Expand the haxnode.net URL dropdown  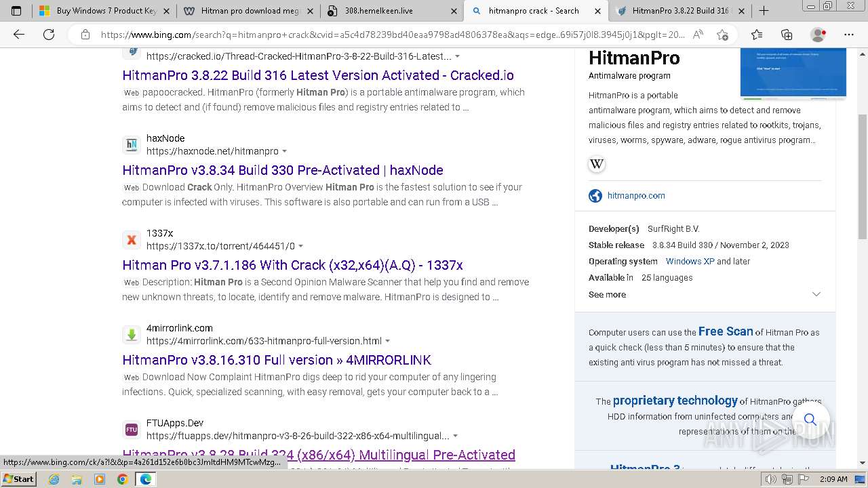284,151
